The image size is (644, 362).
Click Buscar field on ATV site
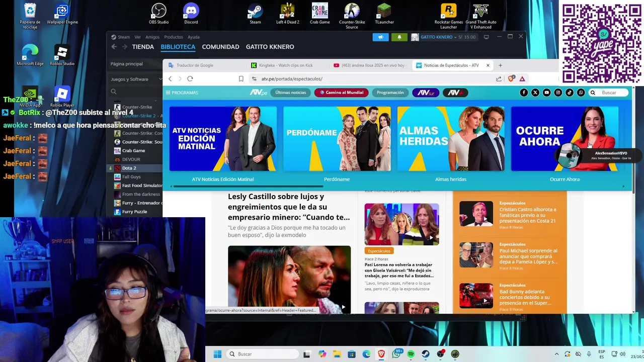click(609, 93)
